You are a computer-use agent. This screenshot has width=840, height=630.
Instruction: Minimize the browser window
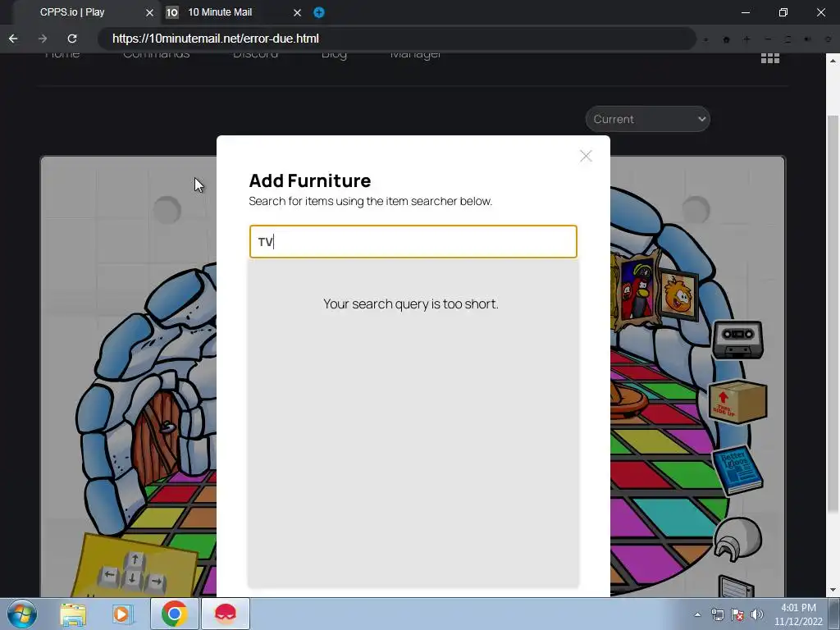pyautogui.click(x=745, y=12)
